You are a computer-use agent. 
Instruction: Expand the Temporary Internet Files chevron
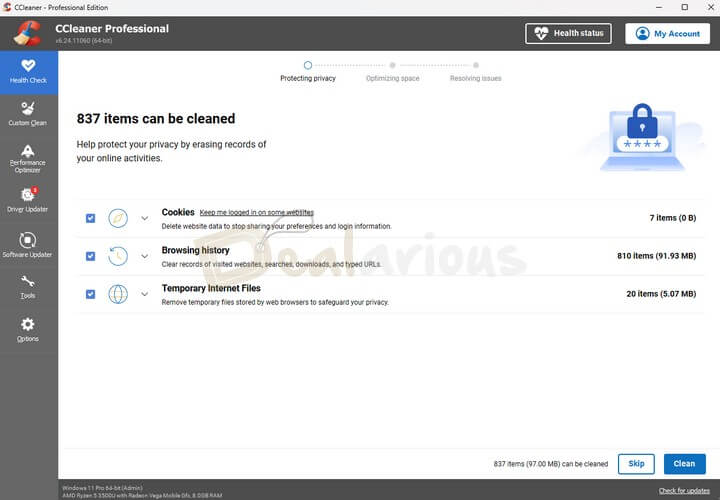point(145,294)
